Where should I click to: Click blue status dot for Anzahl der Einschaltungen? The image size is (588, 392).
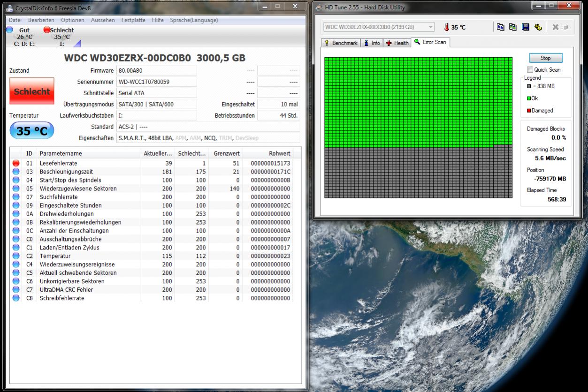point(16,231)
